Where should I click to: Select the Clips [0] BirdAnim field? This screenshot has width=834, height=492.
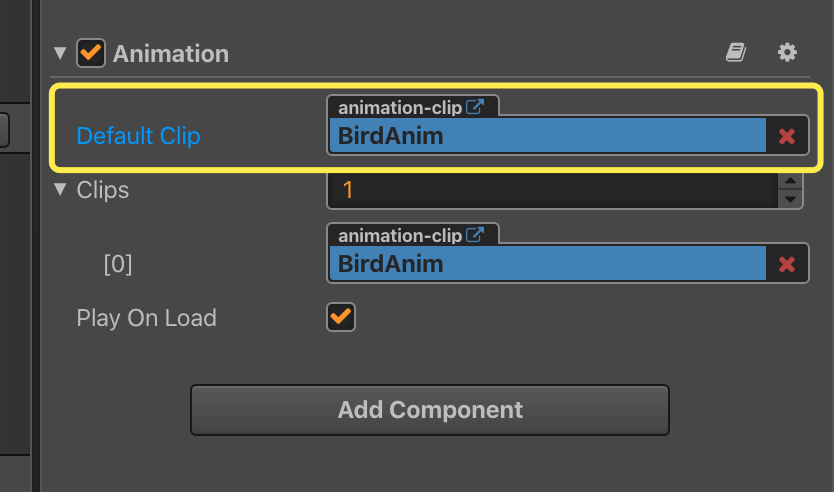pyautogui.click(x=547, y=263)
